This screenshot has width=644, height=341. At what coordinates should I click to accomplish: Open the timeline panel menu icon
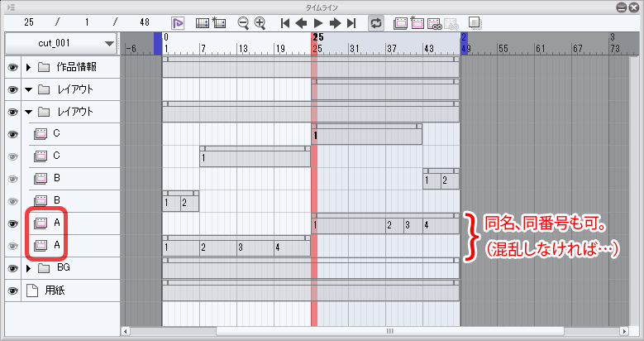12,7
